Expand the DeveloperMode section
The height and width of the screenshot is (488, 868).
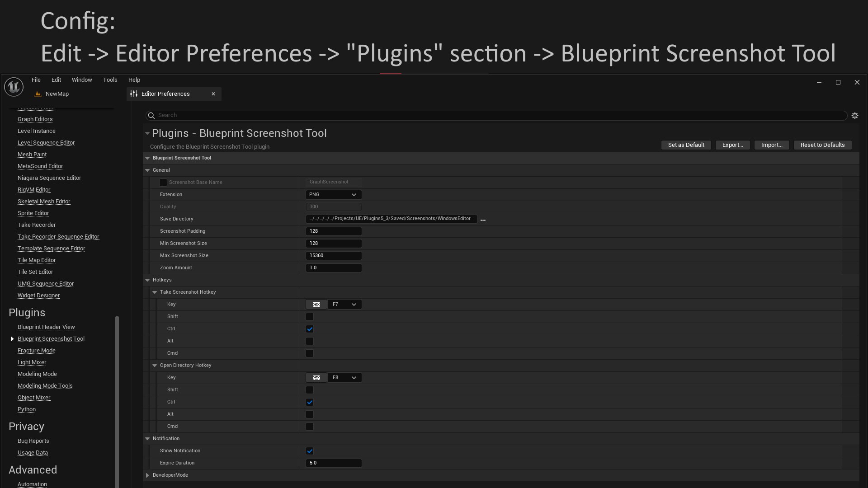pyautogui.click(x=147, y=475)
